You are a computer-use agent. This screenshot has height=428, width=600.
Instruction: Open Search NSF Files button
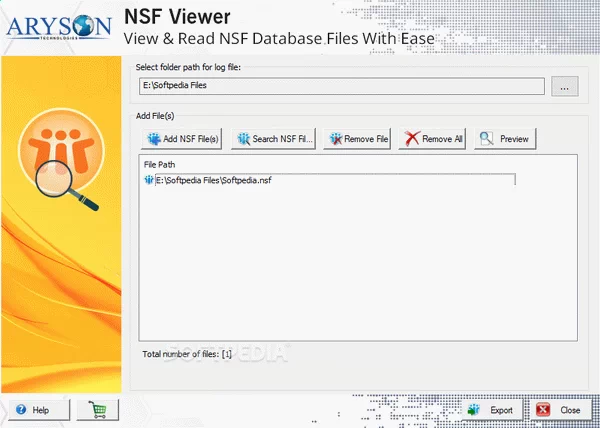pyautogui.click(x=273, y=139)
